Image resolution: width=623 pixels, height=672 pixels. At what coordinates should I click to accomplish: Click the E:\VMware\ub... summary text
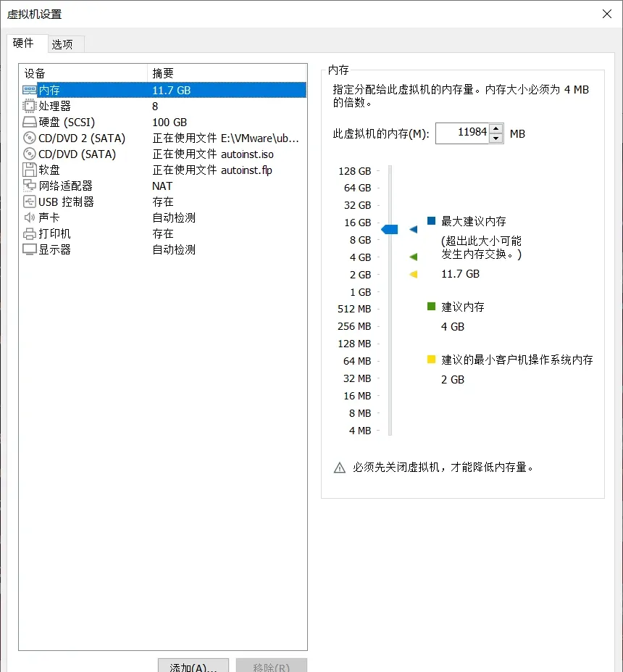(260, 138)
